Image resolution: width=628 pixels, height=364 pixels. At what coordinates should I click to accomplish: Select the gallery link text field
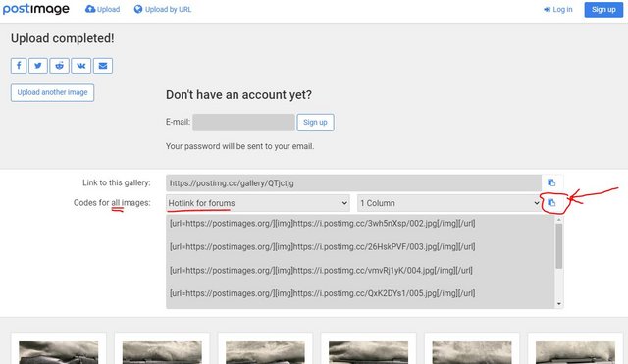point(353,183)
